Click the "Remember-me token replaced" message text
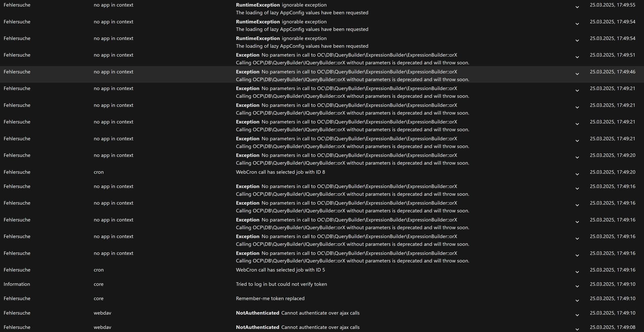Image resolution: width=644 pixels, height=332 pixels. click(270, 298)
